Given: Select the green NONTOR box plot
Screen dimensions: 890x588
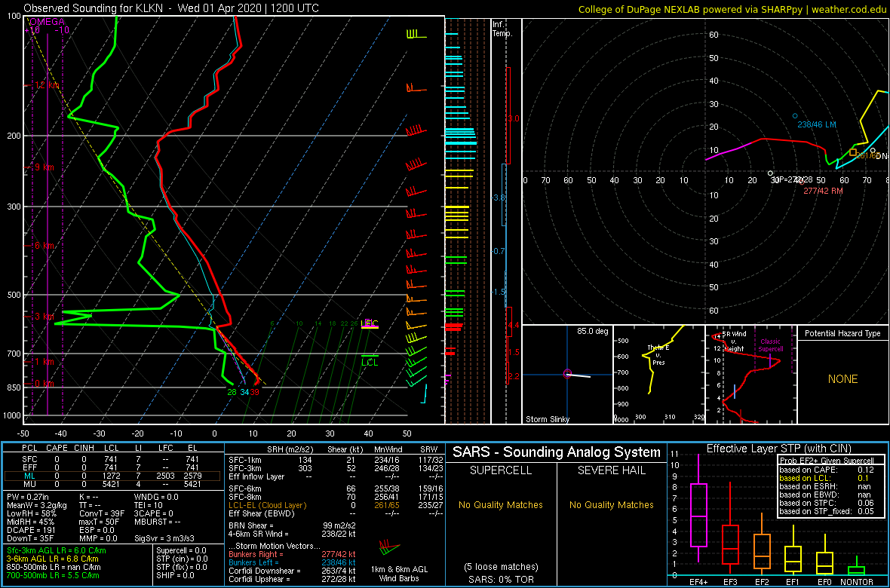Looking at the screenshot, I should [x=858, y=569].
